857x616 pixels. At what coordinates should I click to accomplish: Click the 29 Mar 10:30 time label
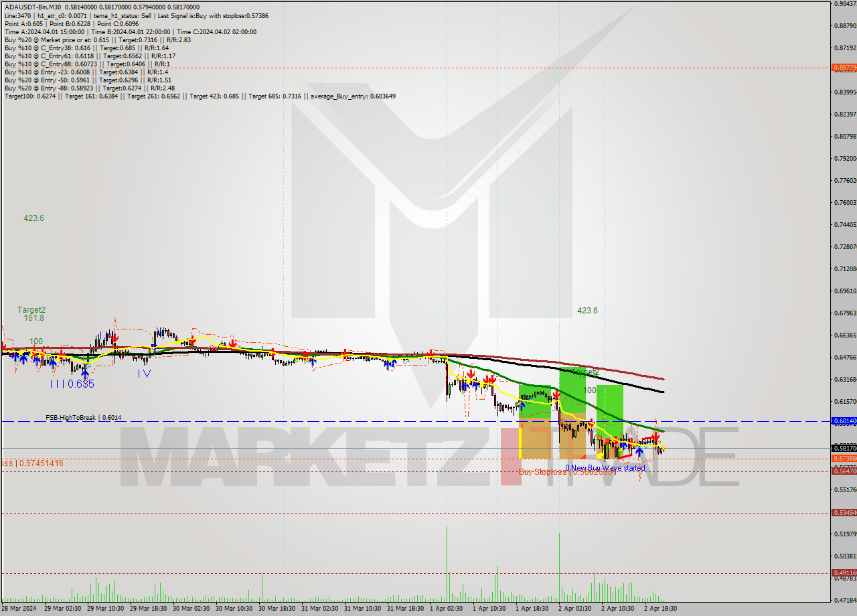click(x=106, y=609)
